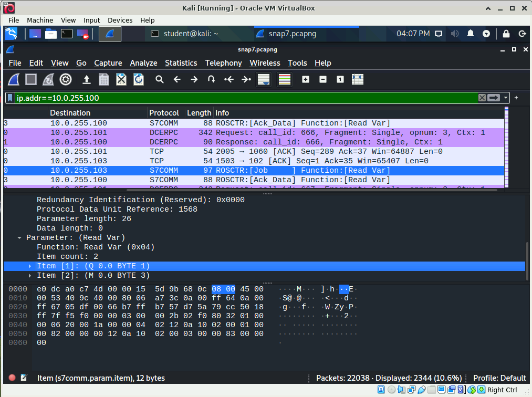Sort by Length column header
532x397 pixels.
point(199,113)
